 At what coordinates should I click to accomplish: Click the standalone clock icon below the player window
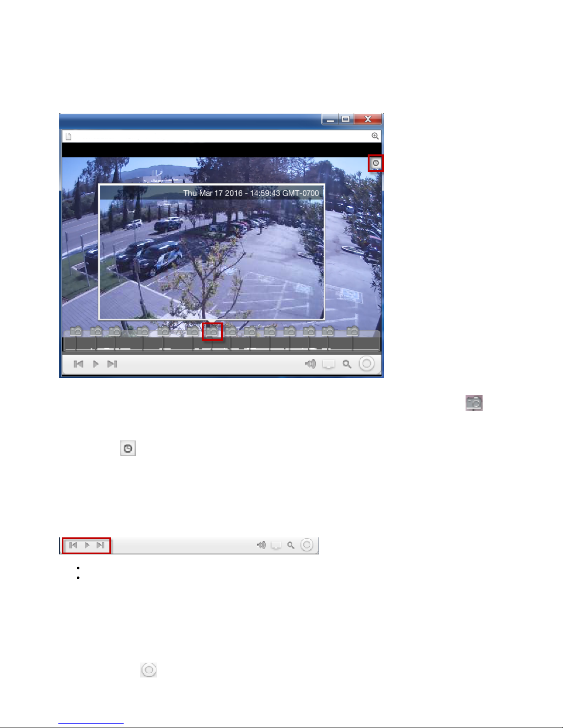click(x=128, y=448)
